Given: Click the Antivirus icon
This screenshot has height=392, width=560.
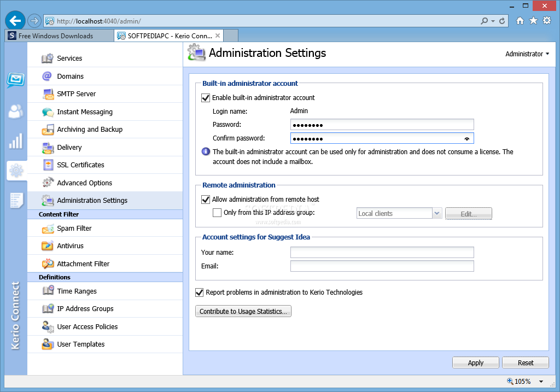Looking at the screenshot, I should pyautogui.click(x=48, y=245).
